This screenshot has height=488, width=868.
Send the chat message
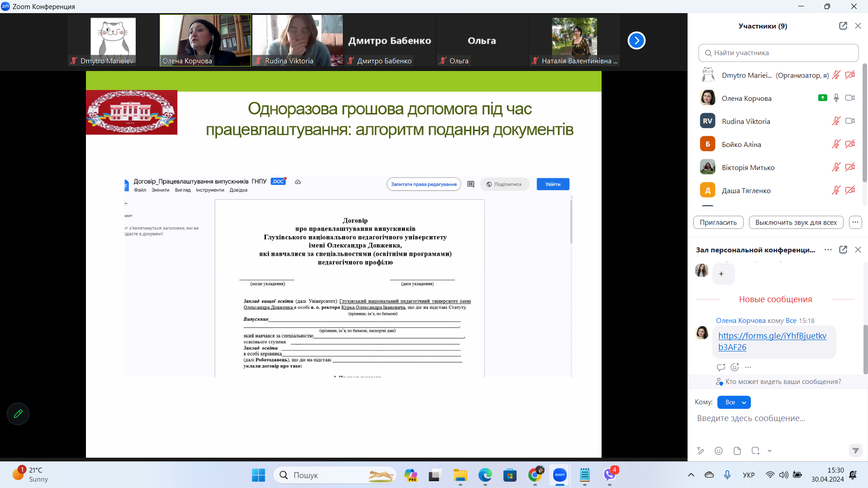click(855, 450)
